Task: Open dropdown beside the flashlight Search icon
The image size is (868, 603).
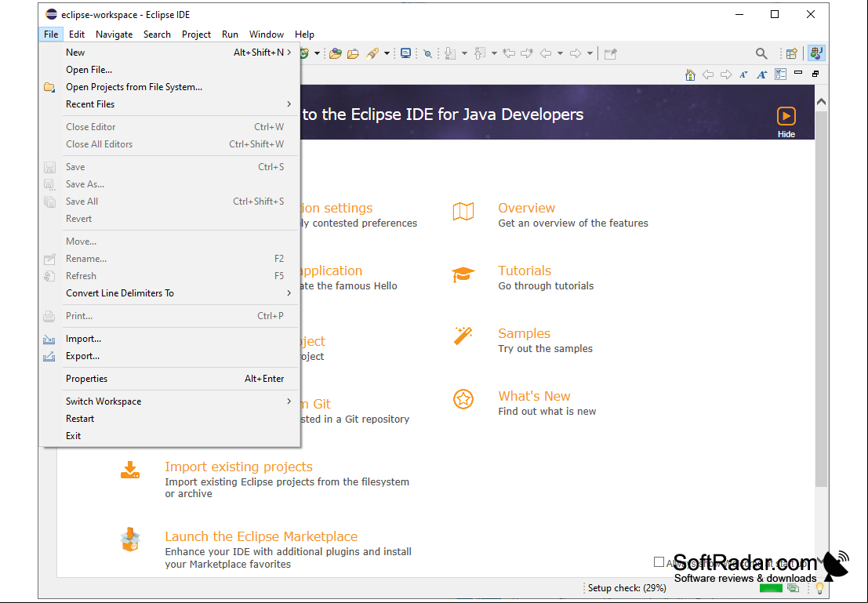Action: click(387, 53)
